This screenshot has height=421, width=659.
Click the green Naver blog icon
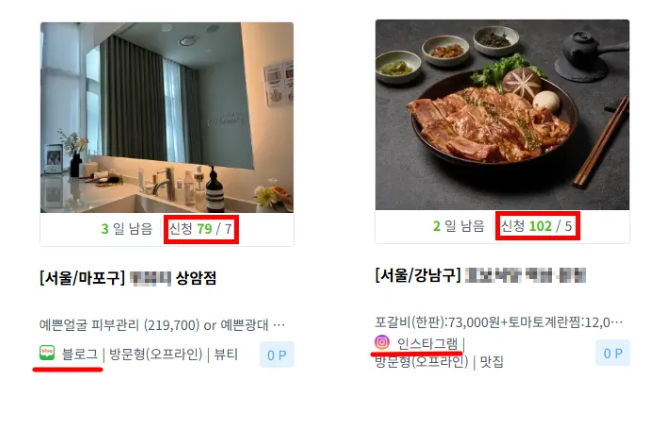pyautogui.click(x=47, y=353)
